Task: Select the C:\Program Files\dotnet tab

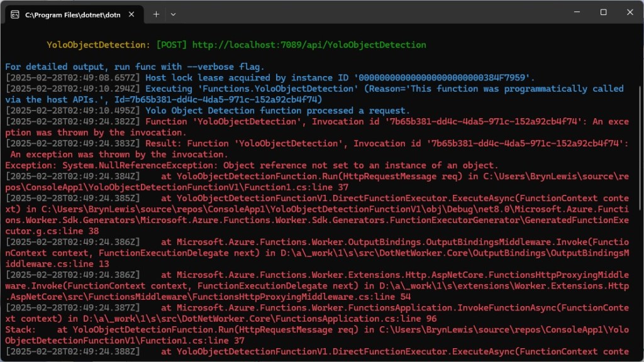Action: 69,14
